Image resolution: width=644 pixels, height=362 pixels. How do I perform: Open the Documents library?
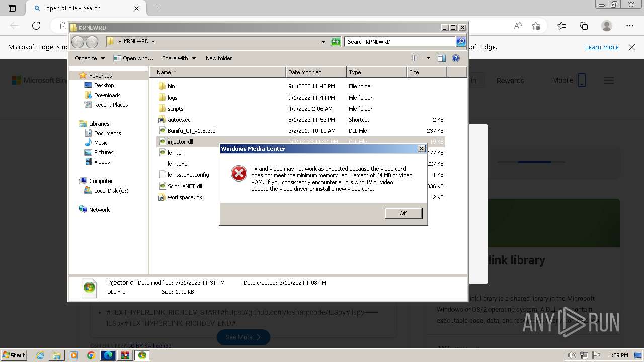point(107,133)
